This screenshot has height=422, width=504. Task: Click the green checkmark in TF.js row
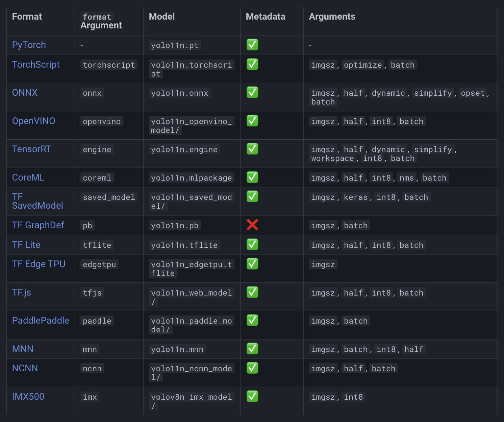[x=252, y=292]
